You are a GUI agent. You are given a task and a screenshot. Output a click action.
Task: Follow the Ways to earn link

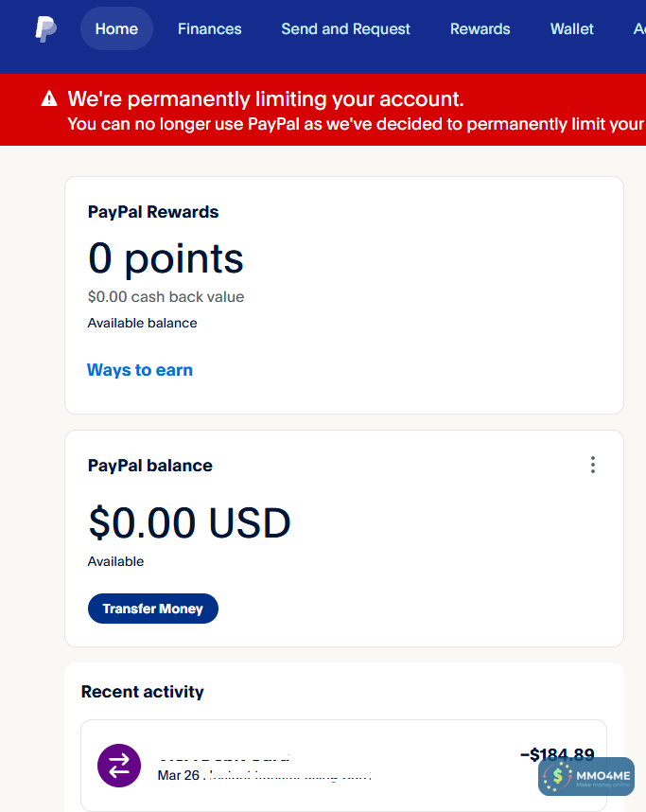pyautogui.click(x=140, y=370)
